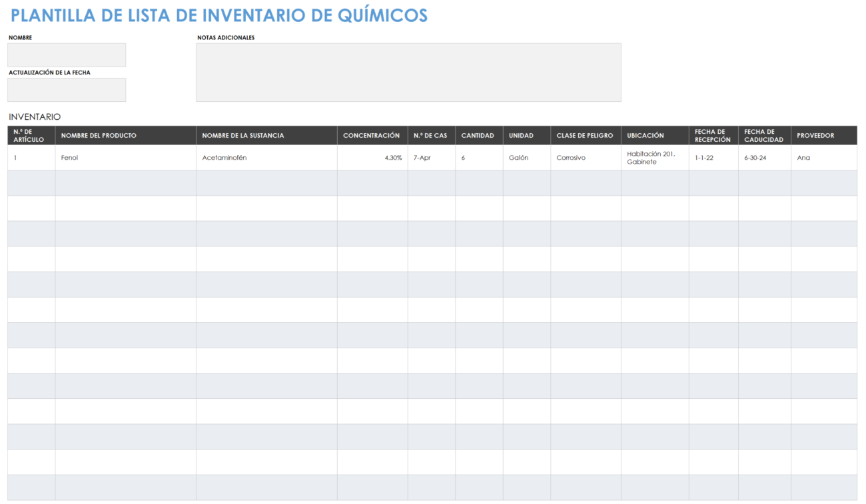Select the 4.30% concentration value
The image size is (866, 504).
393,158
